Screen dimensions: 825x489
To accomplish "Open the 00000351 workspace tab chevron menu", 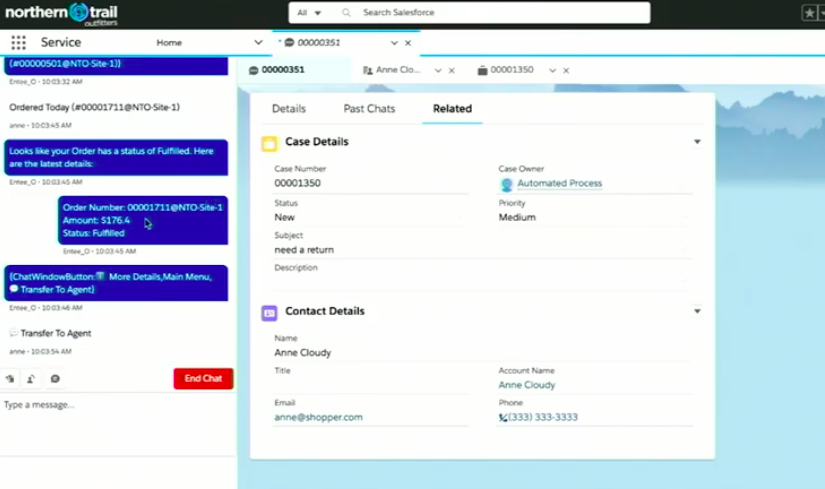I will pos(394,43).
